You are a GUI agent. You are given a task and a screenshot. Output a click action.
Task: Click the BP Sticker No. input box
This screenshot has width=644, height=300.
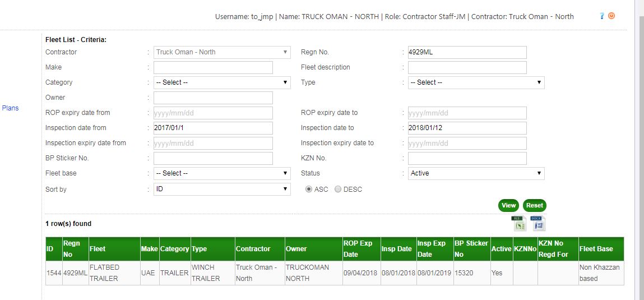pyautogui.click(x=213, y=158)
